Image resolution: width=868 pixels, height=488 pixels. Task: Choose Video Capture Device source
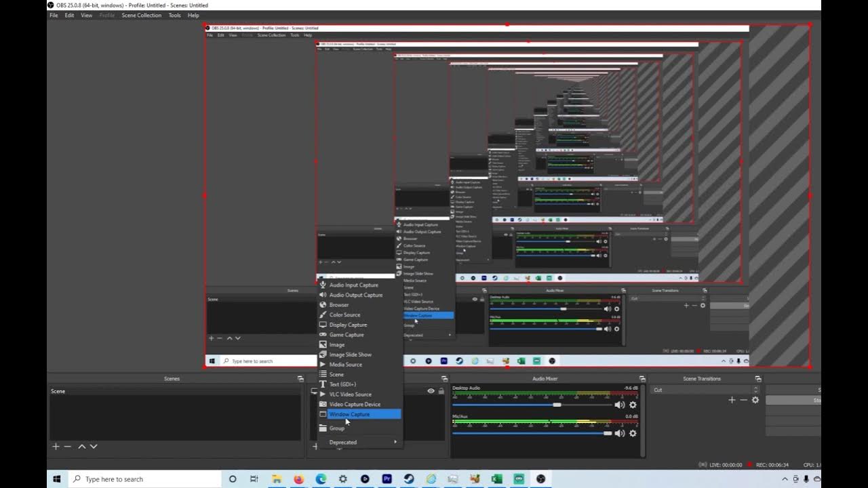[x=359, y=404]
